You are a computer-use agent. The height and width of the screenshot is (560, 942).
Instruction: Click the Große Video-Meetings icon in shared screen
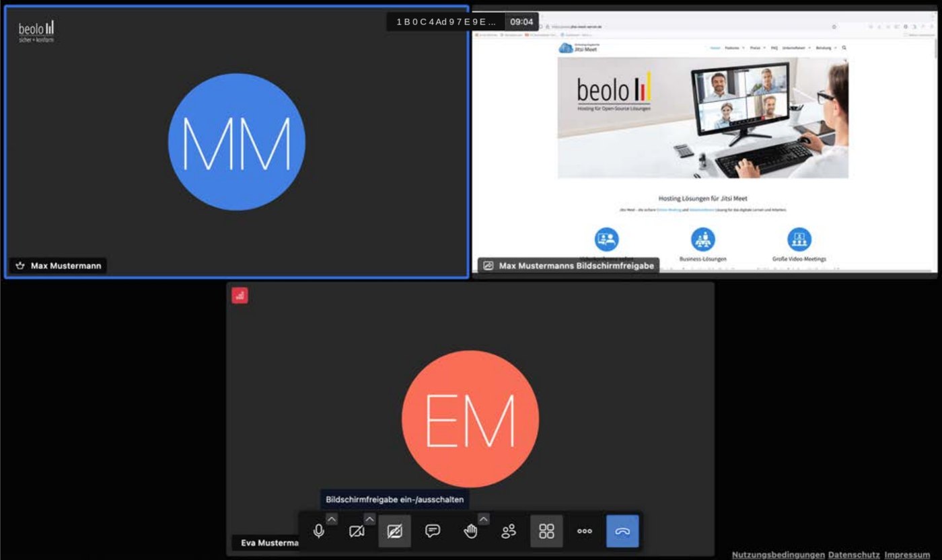point(799,239)
